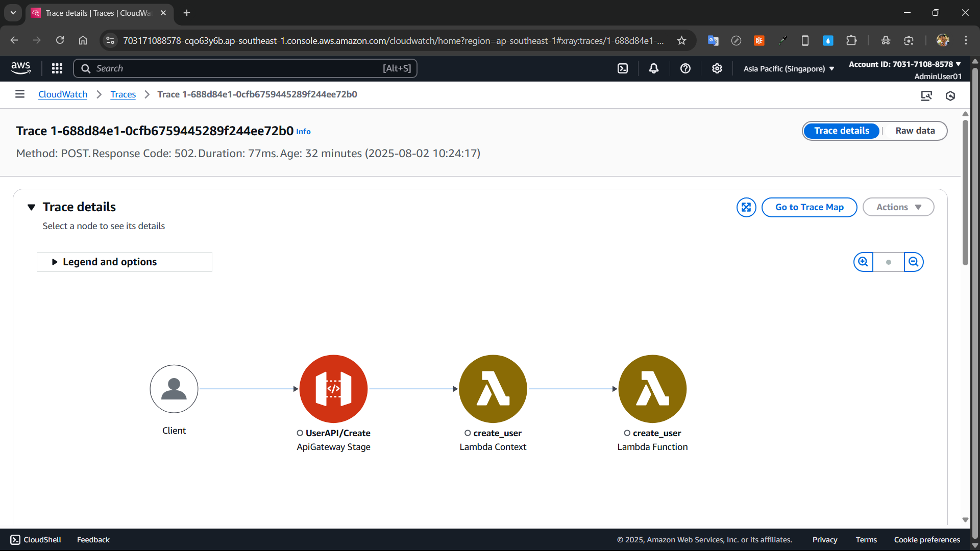Click the Lambda Context label text

(x=493, y=447)
